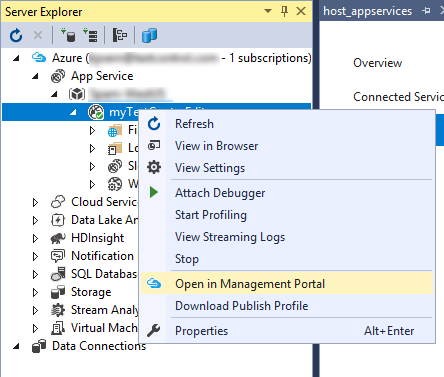The width and height of the screenshot is (444, 377).
Task: Expand the Storage node
Action: click(x=35, y=292)
